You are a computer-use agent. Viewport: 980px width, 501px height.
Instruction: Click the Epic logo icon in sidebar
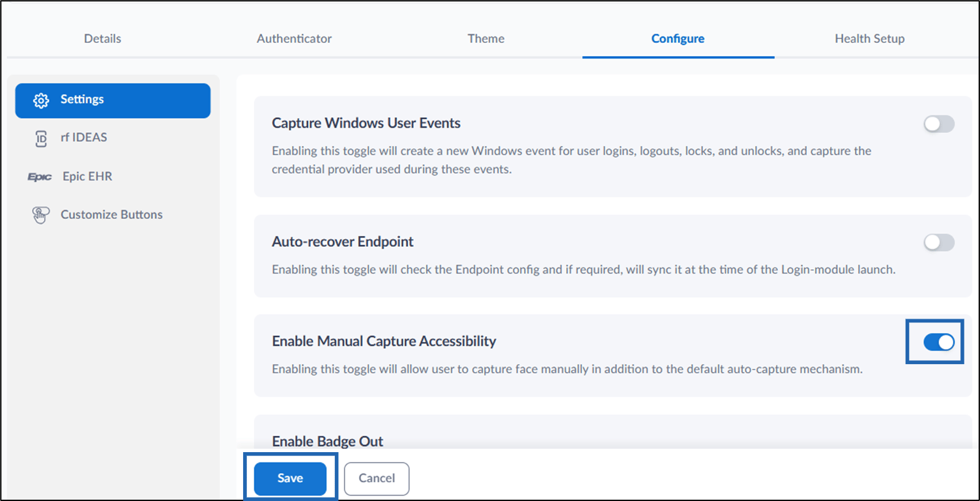[x=40, y=177]
